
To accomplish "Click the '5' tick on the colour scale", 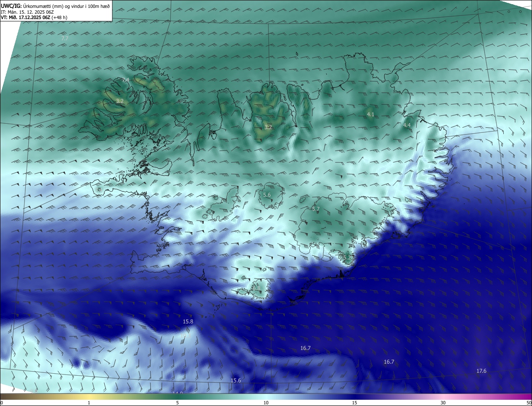I will point(177,403).
